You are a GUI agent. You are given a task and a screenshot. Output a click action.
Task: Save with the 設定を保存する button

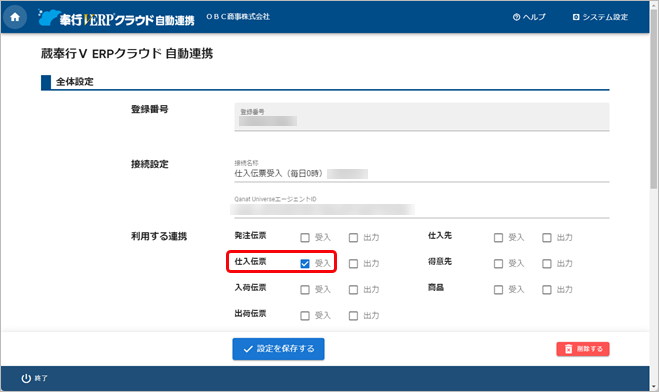tap(278, 349)
